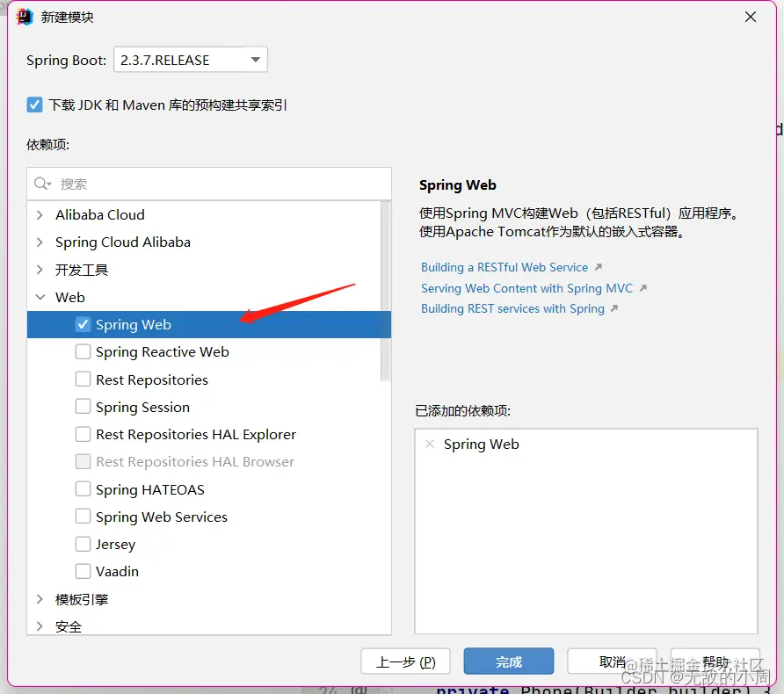
Task: Open Building a RESTful Web Service link
Action: (504, 267)
